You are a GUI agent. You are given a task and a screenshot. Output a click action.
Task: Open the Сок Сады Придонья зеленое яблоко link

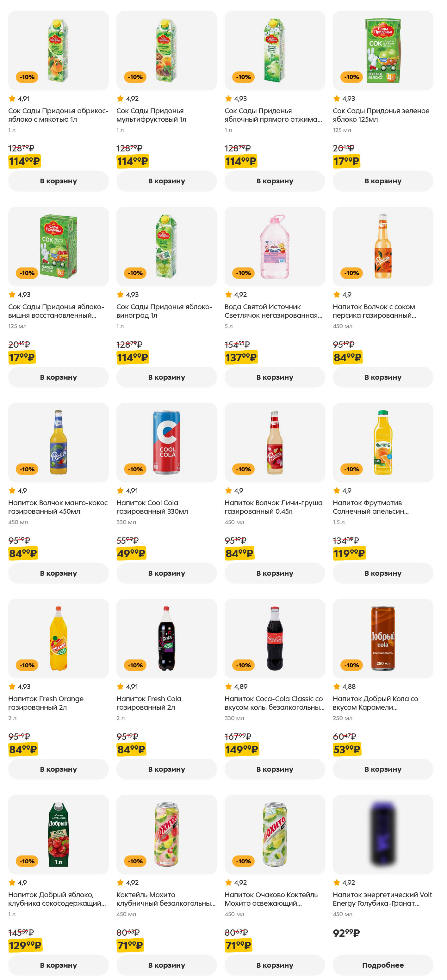381,115
